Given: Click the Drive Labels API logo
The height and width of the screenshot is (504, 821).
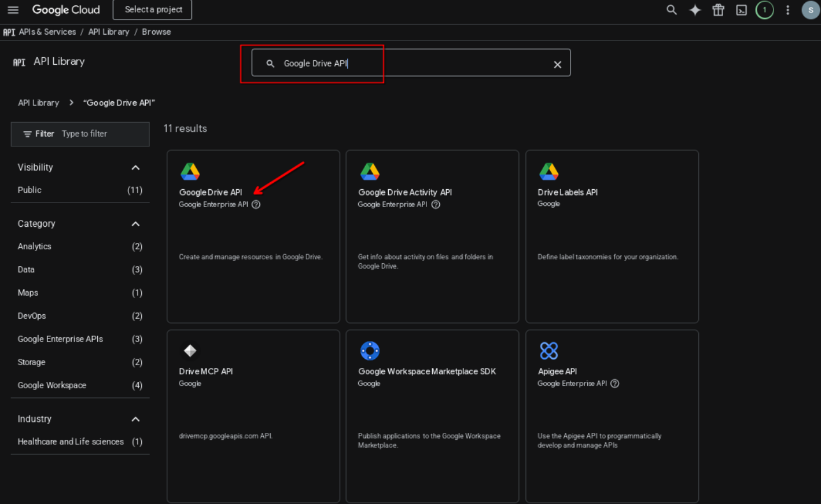Looking at the screenshot, I should coord(548,171).
